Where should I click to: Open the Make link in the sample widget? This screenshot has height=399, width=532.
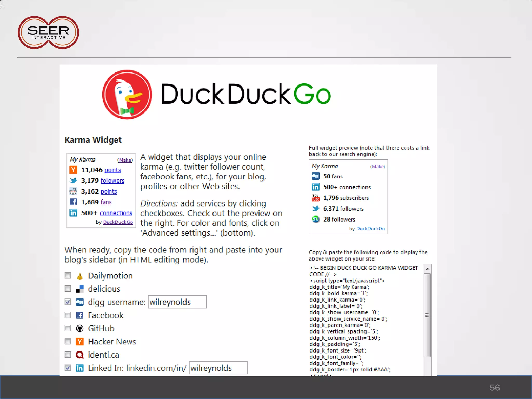pyautogui.click(x=125, y=160)
